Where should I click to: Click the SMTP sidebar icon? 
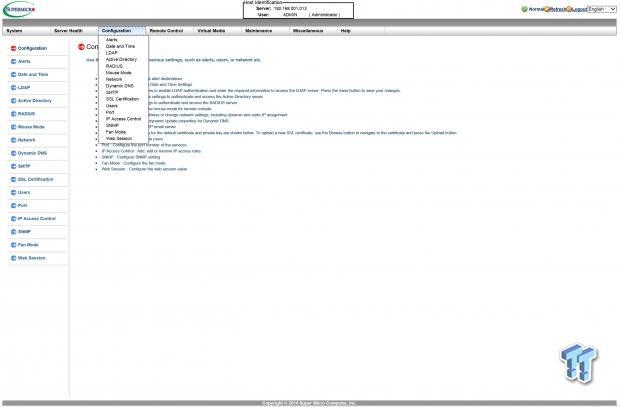pyautogui.click(x=13, y=166)
